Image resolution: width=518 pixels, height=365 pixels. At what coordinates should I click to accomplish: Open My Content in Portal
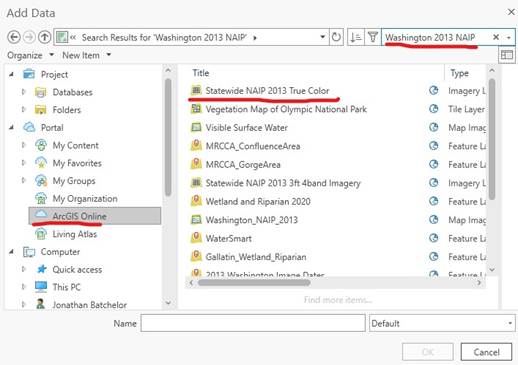pyautogui.click(x=76, y=145)
